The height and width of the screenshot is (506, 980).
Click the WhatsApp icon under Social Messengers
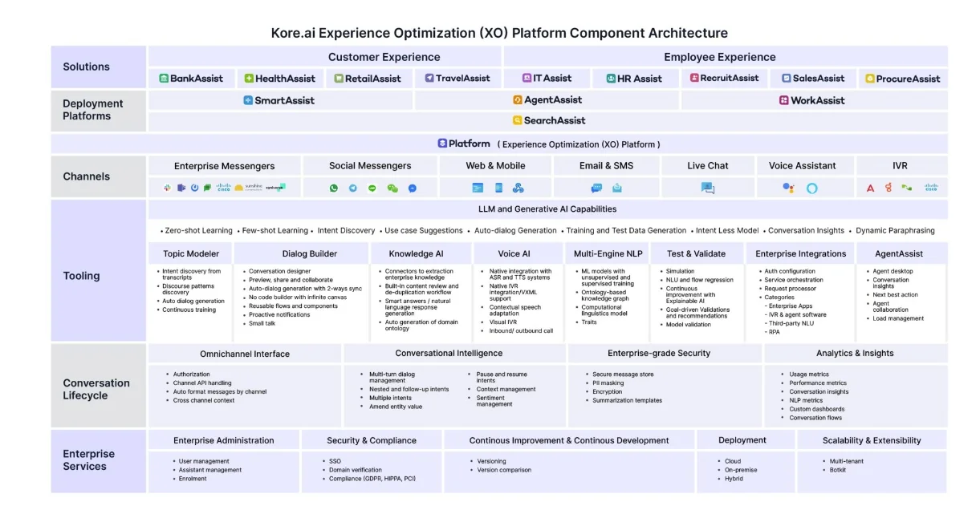334,188
